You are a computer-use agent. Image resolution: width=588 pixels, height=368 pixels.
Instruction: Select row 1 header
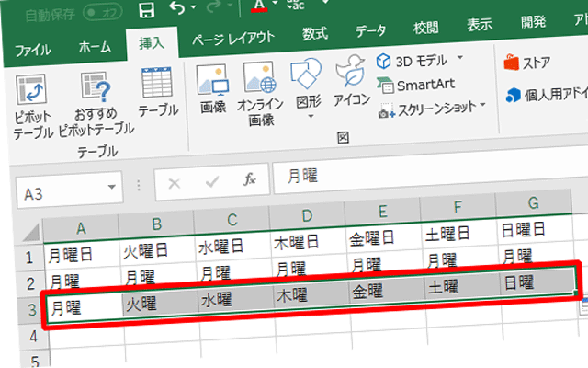pyautogui.click(x=29, y=258)
